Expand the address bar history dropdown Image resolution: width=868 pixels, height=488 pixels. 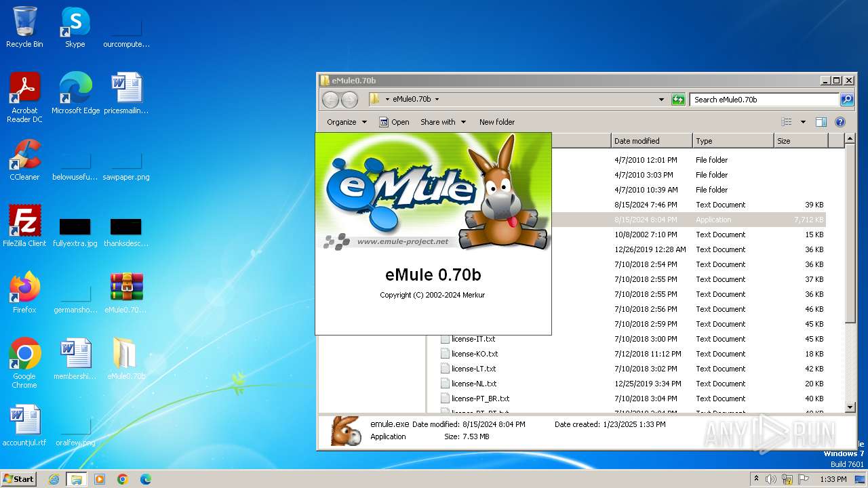(x=661, y=100)
